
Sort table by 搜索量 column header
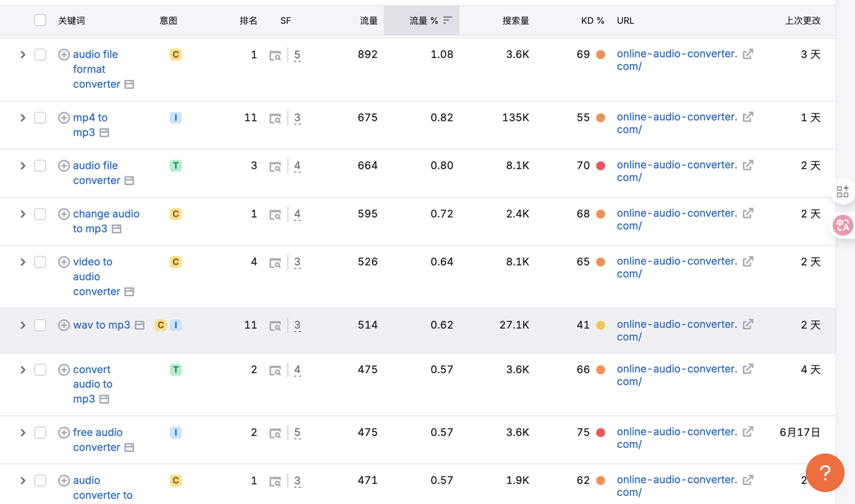click(515, 21)
